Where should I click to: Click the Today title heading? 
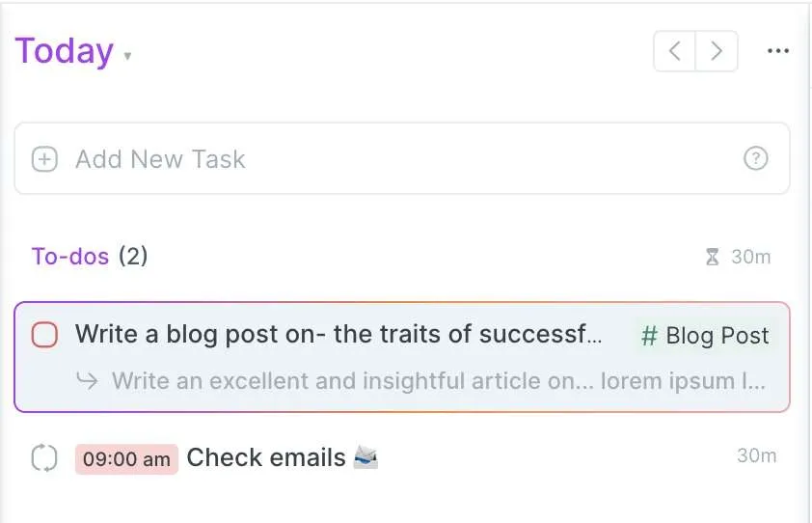[65, 51]
